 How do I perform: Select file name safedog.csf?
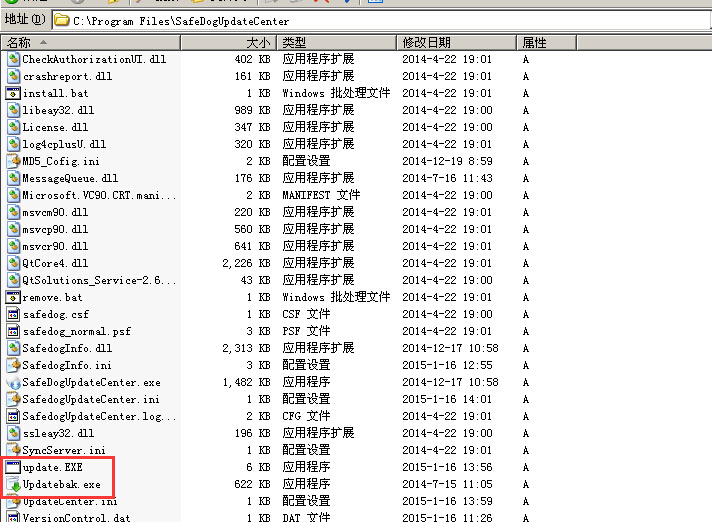[56, 314]
